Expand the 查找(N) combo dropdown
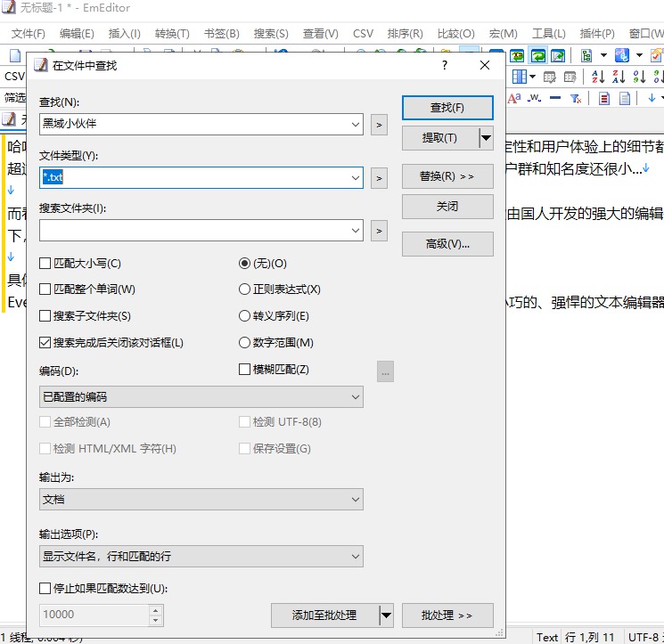This screenshot has width=664, height=644. click(x=356, y=125)
